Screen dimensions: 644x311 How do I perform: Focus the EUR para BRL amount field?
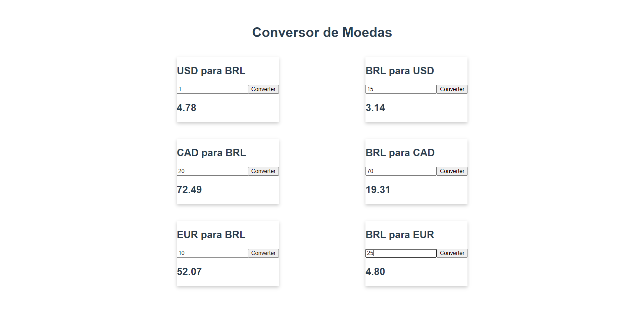click(212, 253)
